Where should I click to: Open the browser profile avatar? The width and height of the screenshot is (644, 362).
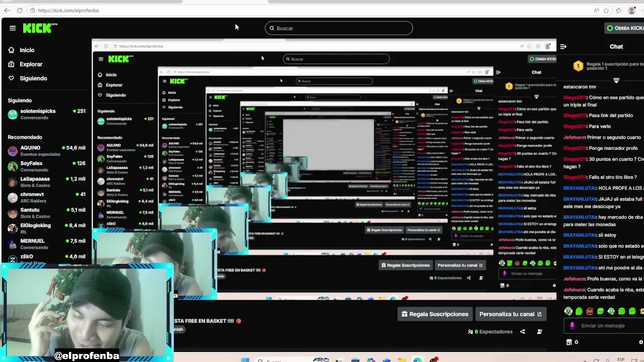click(632, 10)
